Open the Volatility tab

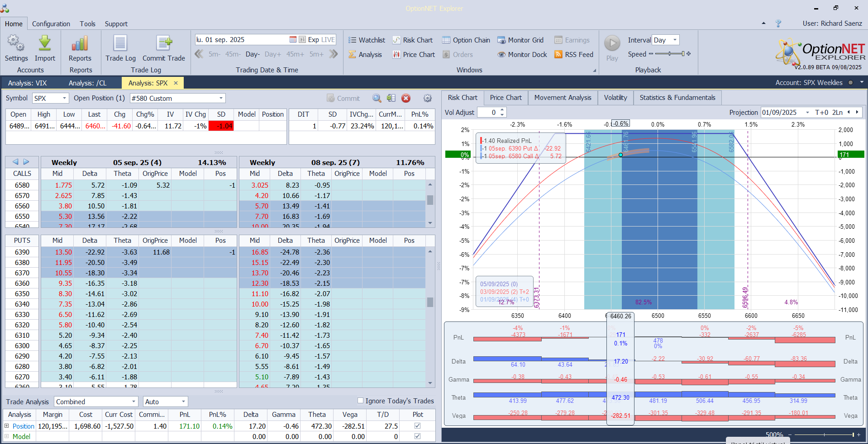tap(615, 98)
